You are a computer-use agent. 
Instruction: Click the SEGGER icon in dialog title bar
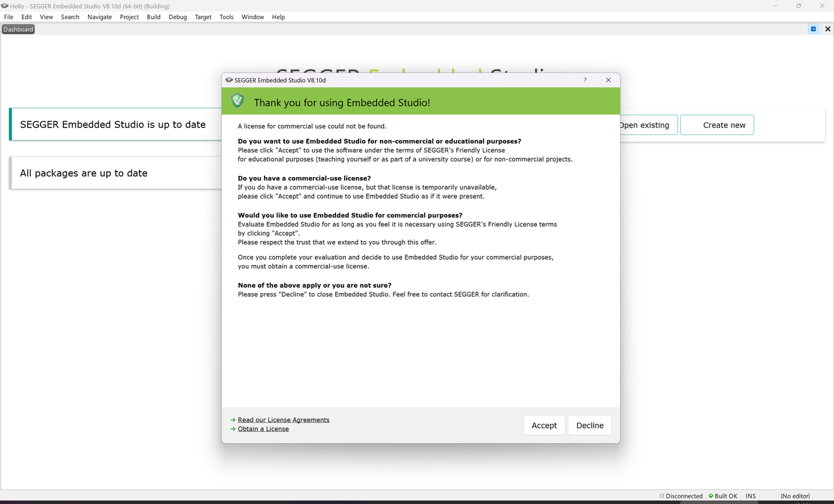229,80
